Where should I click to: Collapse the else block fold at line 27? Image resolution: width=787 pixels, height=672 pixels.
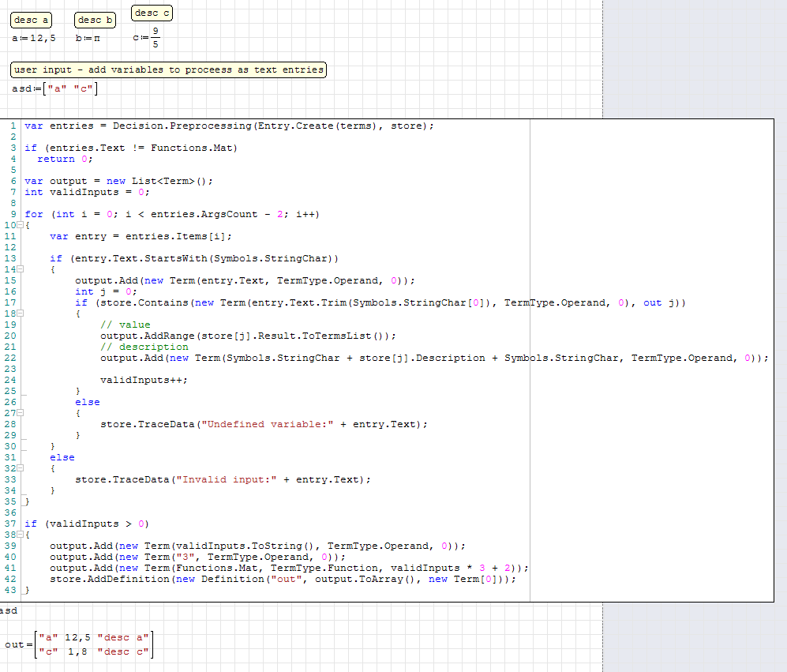pos(21,413)
